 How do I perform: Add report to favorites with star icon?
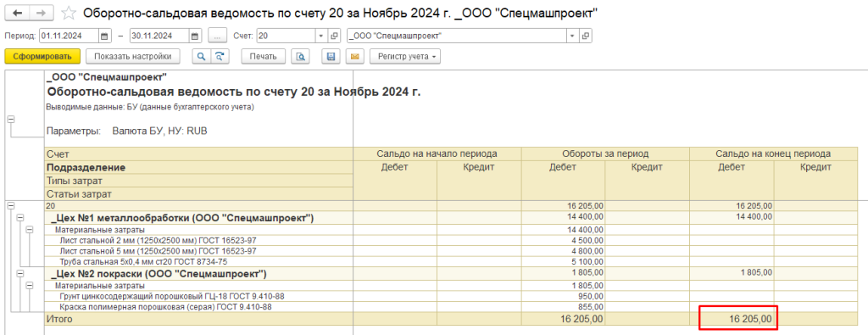tap(69, 12)
